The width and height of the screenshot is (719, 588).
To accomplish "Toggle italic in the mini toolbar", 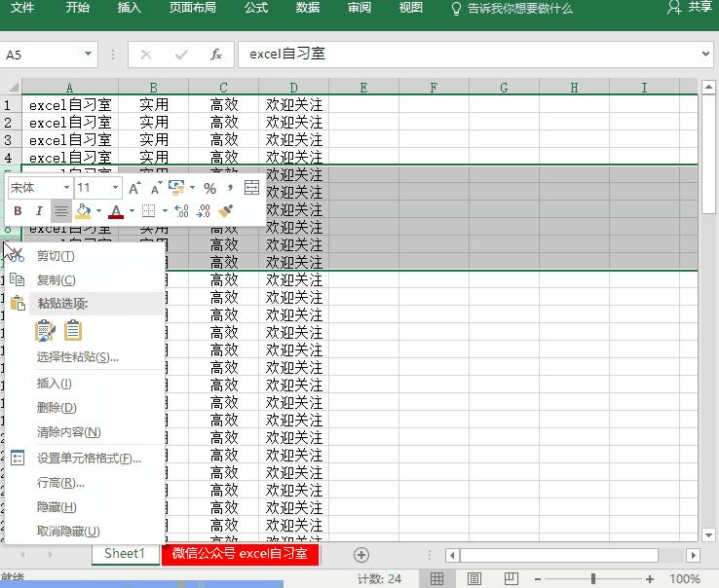I will click(39, 211).
